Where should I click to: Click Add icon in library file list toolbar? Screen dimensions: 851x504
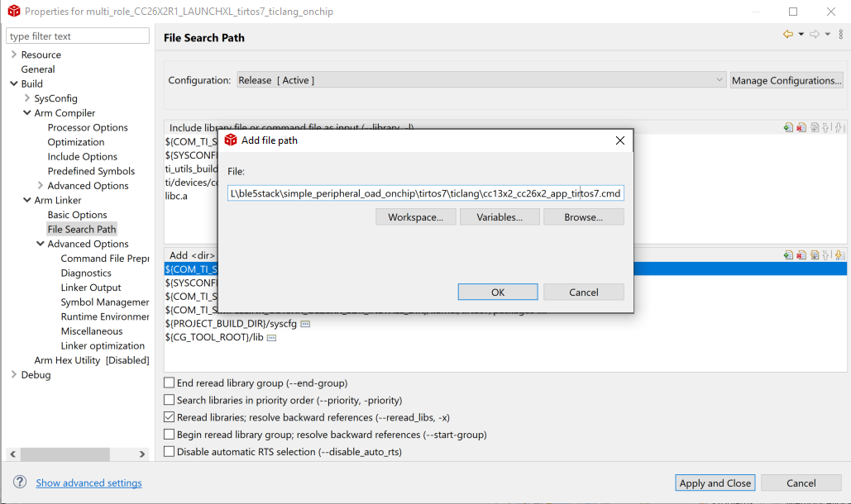[788, 128]
